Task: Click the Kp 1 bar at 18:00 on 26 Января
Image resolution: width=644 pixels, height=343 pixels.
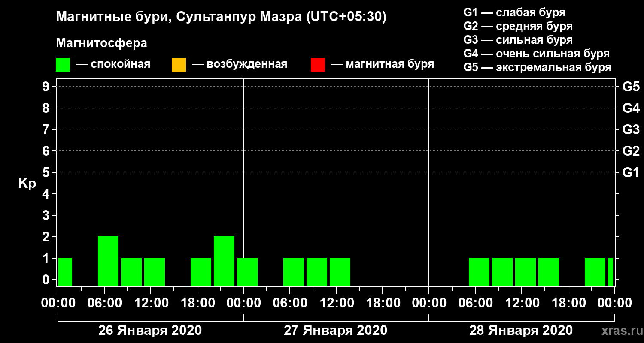Action: 201,272
